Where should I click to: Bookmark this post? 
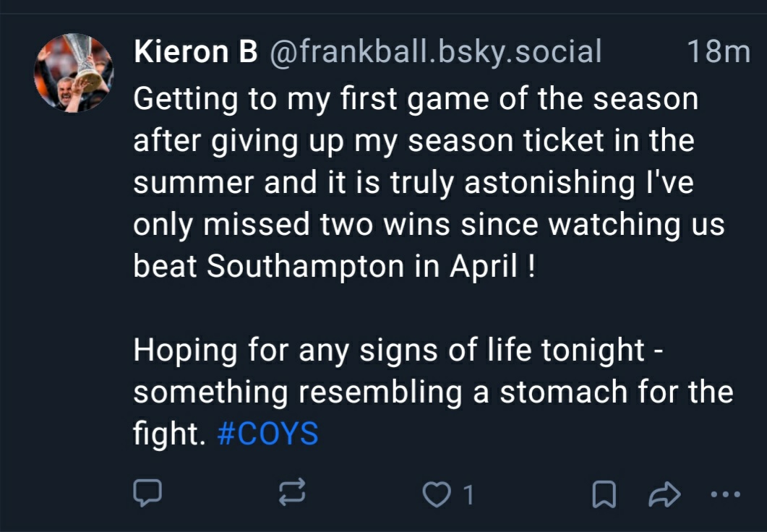point(604,494)
